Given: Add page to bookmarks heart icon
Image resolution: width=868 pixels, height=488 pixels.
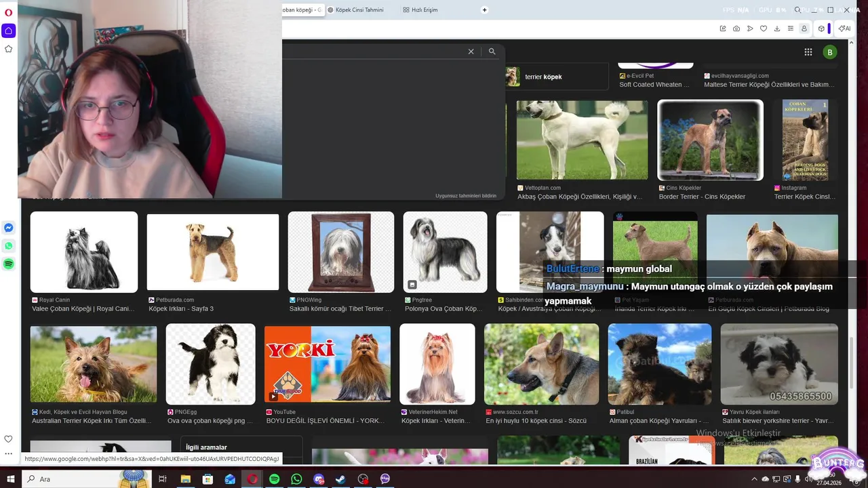Looking at the screenshot, I should (x=764, y=28).
